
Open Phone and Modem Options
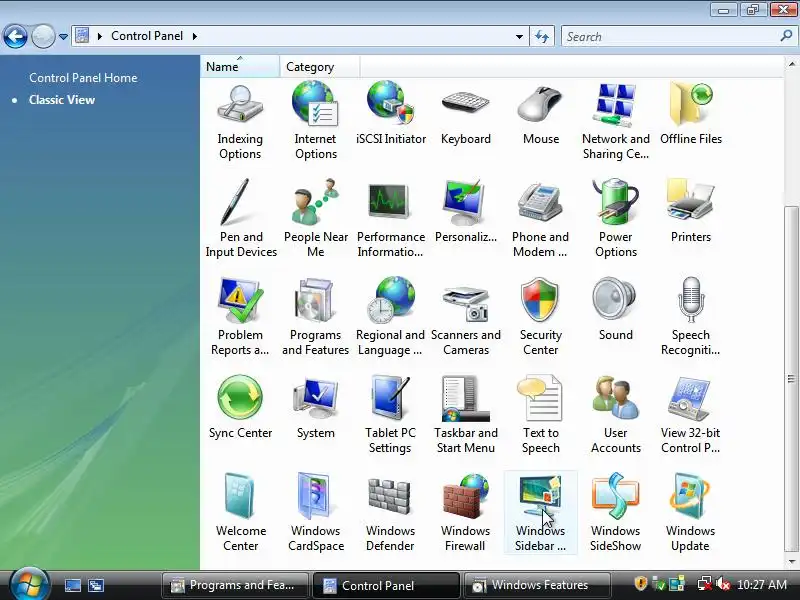pos(540,219)
